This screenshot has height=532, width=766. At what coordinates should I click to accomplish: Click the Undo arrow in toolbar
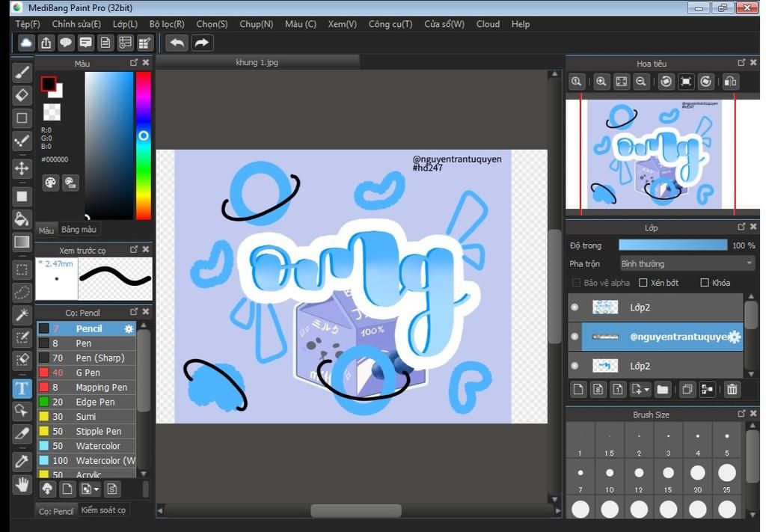[x=177, y=43]
